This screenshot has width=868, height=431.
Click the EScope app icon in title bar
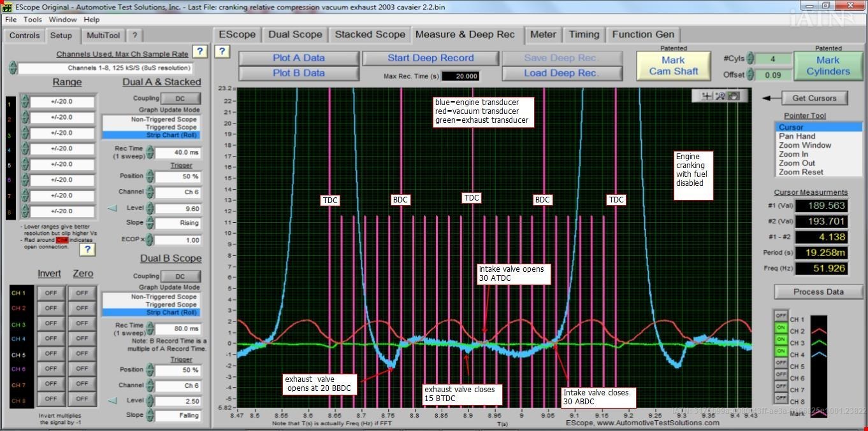(7, 7)
